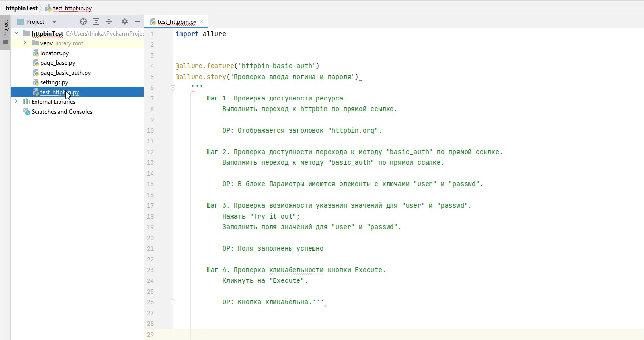Click the Select Opened File locate icon
This screenshot has height=340, width=644.
coord(83,21)
